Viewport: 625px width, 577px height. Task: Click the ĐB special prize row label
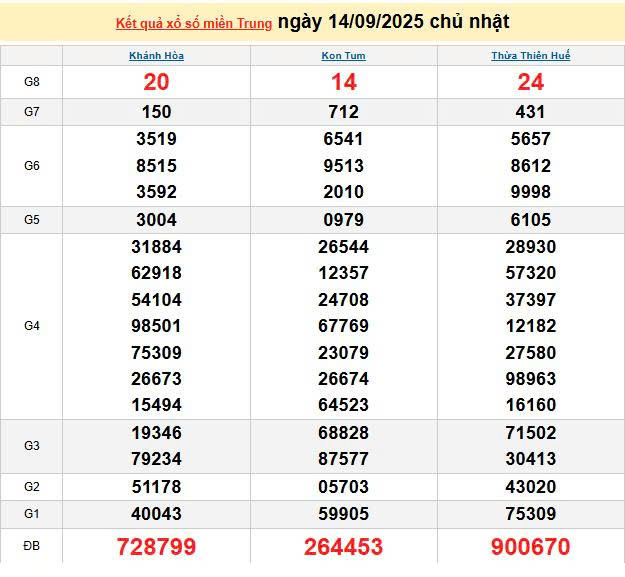point(31,546)
